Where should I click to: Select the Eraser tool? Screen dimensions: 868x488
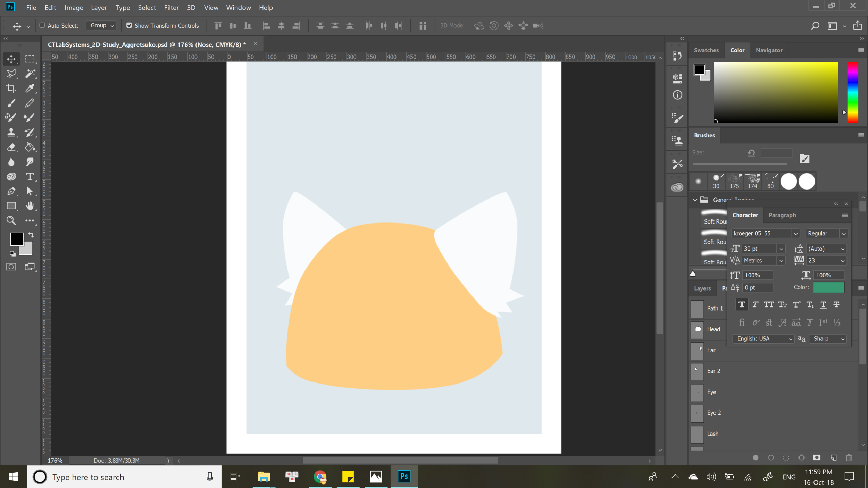[11, 147]
